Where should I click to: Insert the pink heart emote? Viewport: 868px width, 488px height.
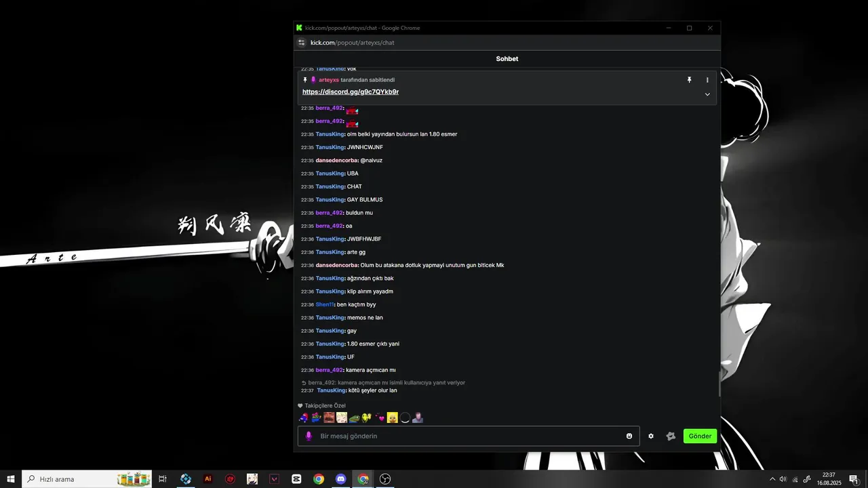pyautogui.click(x=380, y=418)
